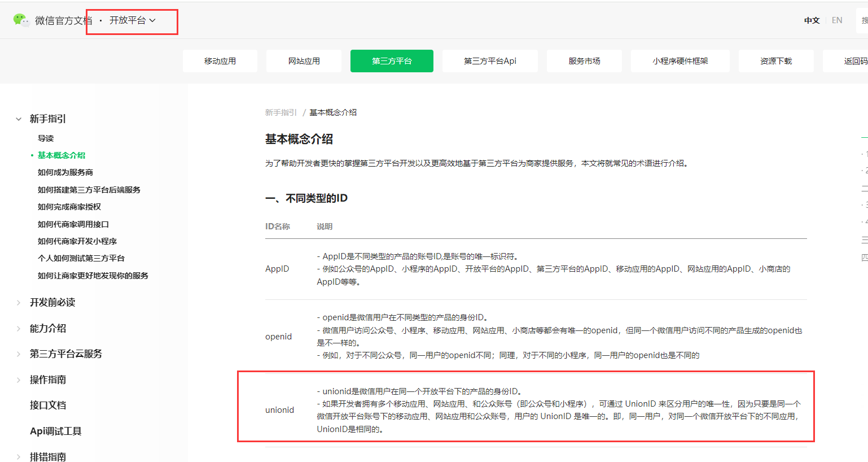Click the 开发前必读 sidebar section title
868x462 pixels.
coord(52,303)
